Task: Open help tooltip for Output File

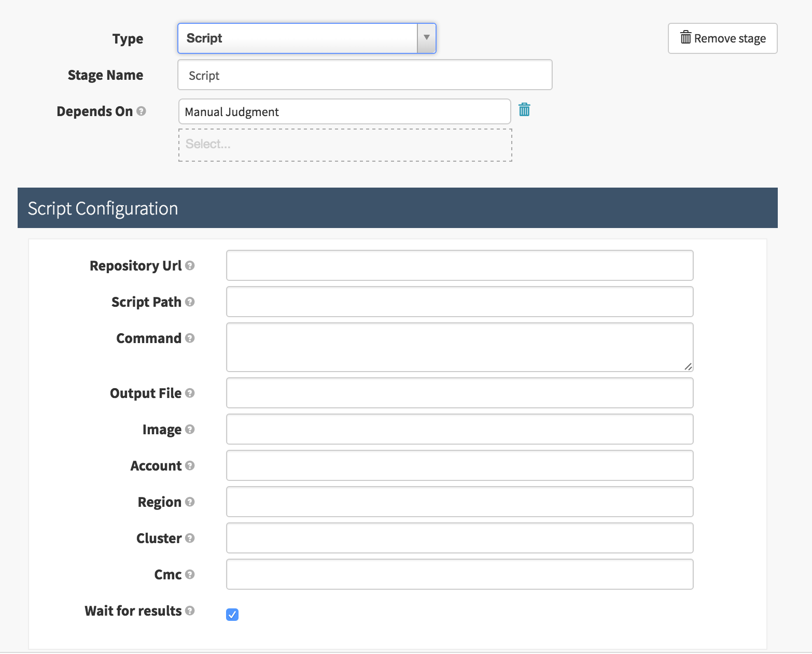Action: (190, 393)
